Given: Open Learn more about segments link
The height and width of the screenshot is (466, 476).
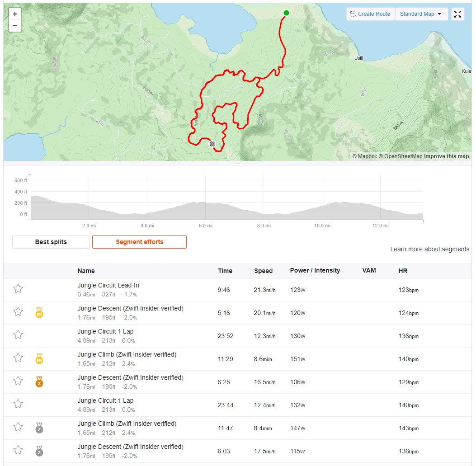Looking at the screenshot, I should coord(429,249).
